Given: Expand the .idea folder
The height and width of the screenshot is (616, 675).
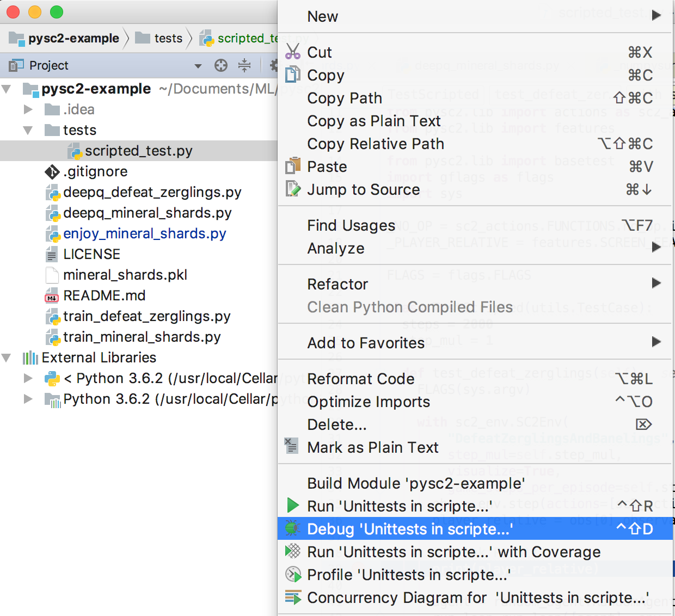Looking at the screenshot, I should [x=28, y=109].
